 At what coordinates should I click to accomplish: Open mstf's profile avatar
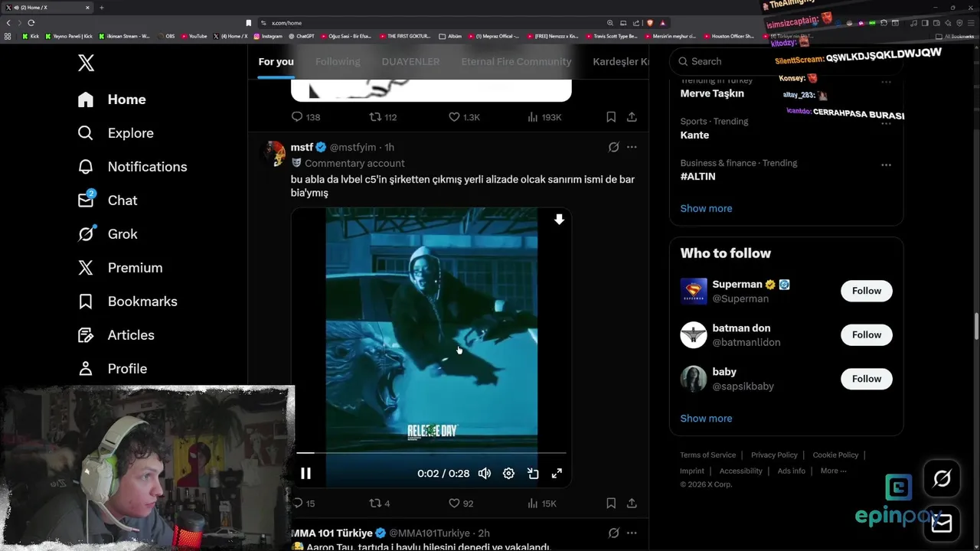[x=274, y=153]
